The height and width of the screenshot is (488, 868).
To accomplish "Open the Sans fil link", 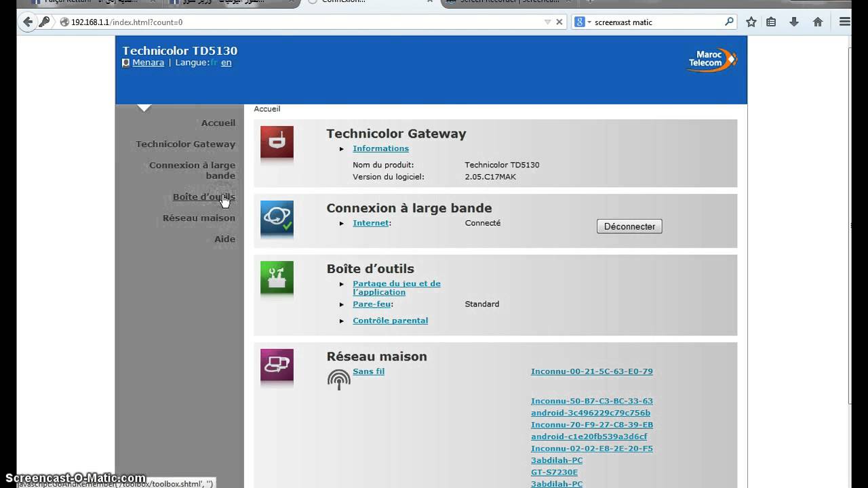I will pyautogui.click(x=369, y=371).
